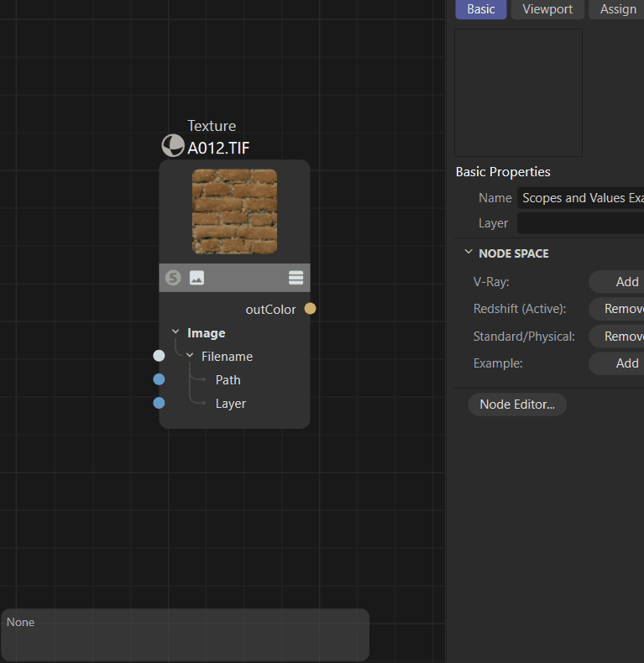Click the brick texture preview thumbnail
This screenshot has width=644, height=663.
click(234, 211)
